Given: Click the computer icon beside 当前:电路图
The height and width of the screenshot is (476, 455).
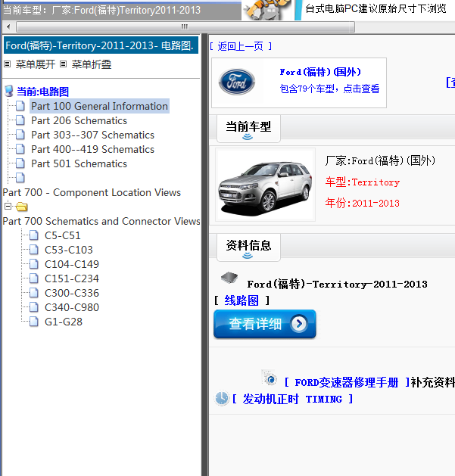Looking at the screenshot, I should (9, 91).
